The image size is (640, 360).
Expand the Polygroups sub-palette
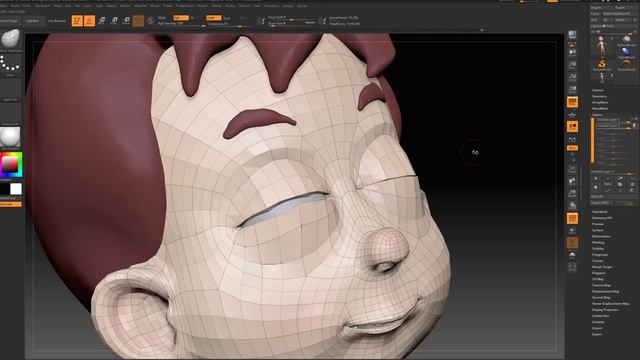coord(600,255)
